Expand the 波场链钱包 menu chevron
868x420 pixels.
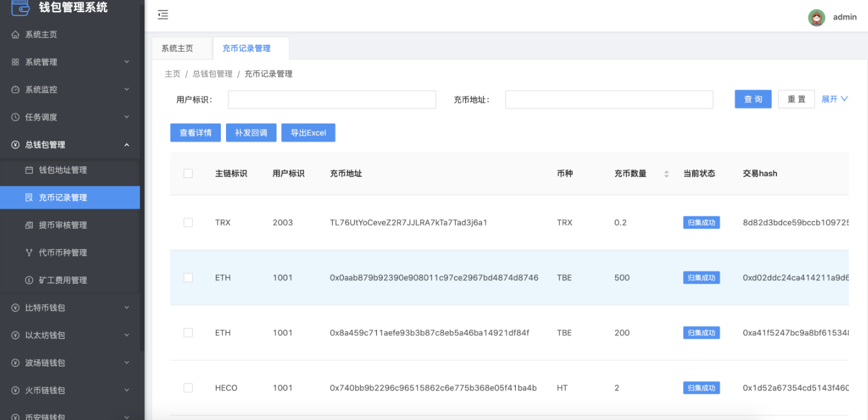tap(127, 363)
